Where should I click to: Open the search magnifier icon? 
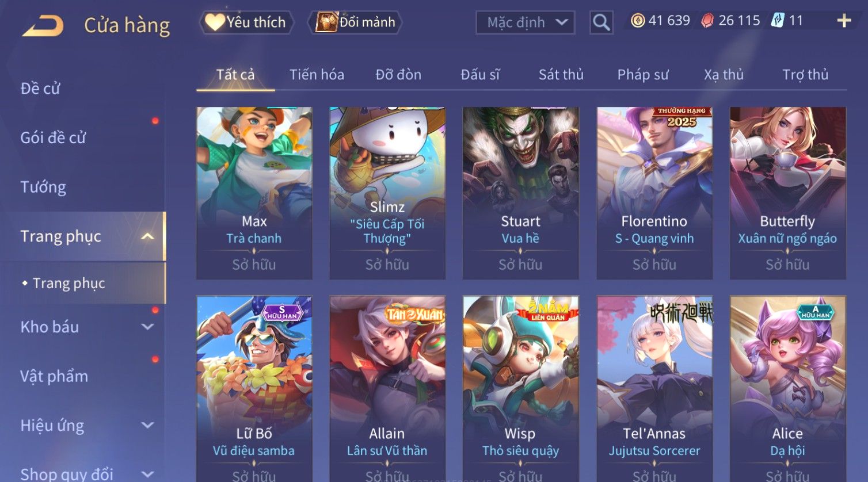[x=601, y=22]
